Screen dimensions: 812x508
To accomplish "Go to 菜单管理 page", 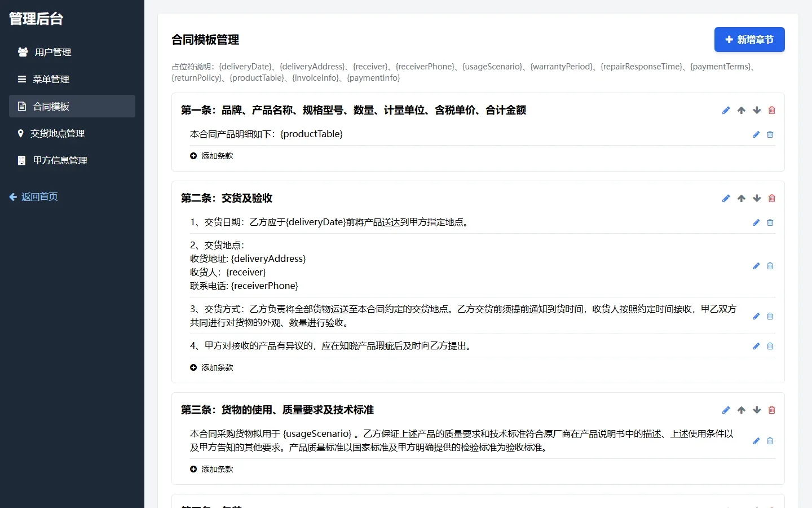I will coord(72,79).
